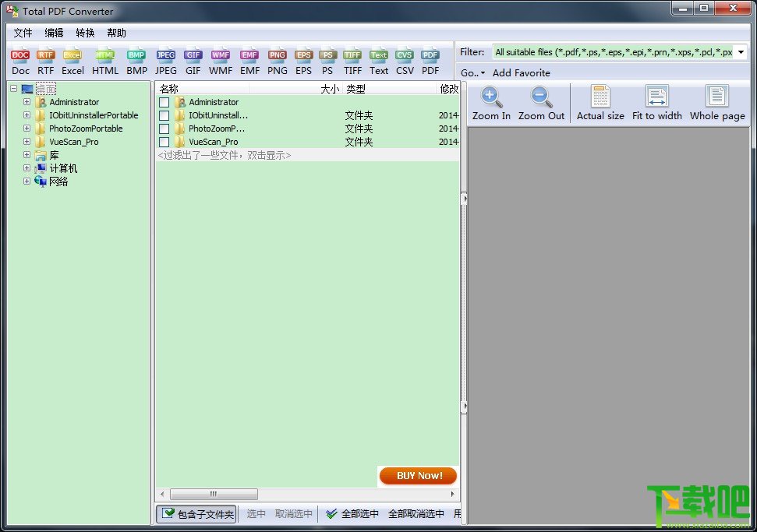Open the Filter file type dropdown
The height and width of the screenshot is (532, 757).
[x=741, y=52]
